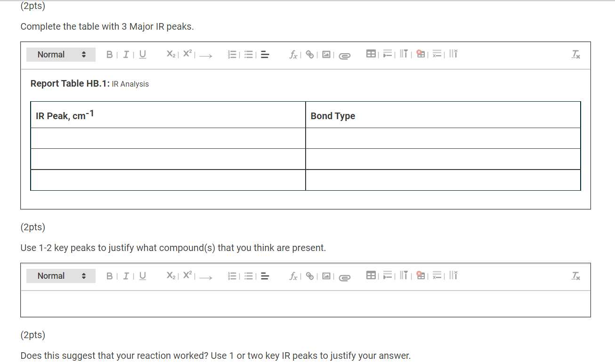Toggle italic formatting in the second editor
Viewport: 615px width, 364px height.
point(126,276)
